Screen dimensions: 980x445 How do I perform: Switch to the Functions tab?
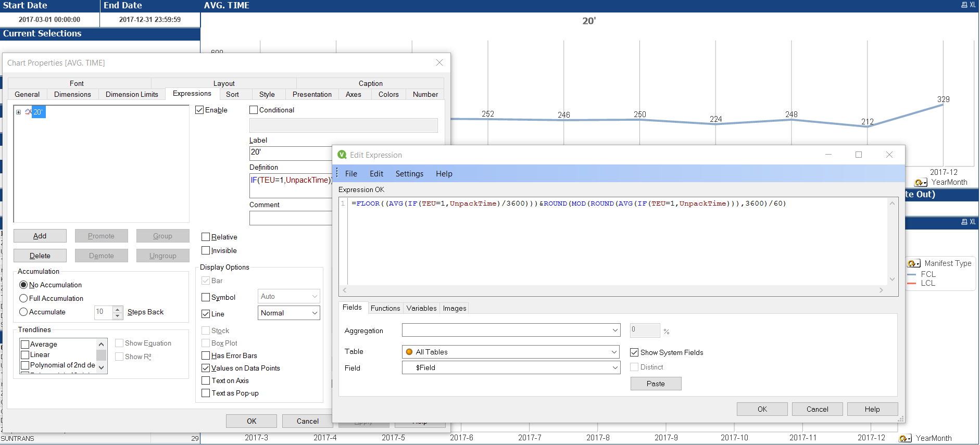pos(385,308)
